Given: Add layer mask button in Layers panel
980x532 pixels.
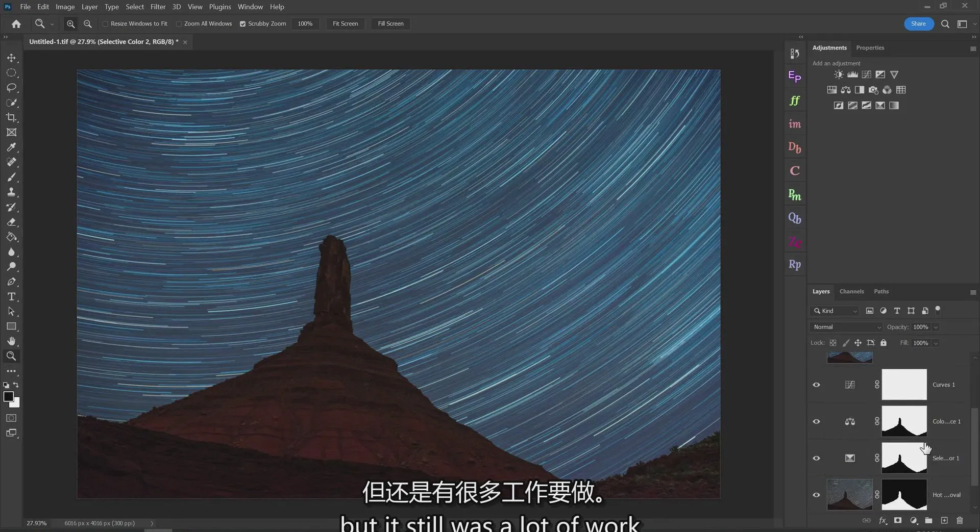Looking at the screenshot, I should pos(898,520).
